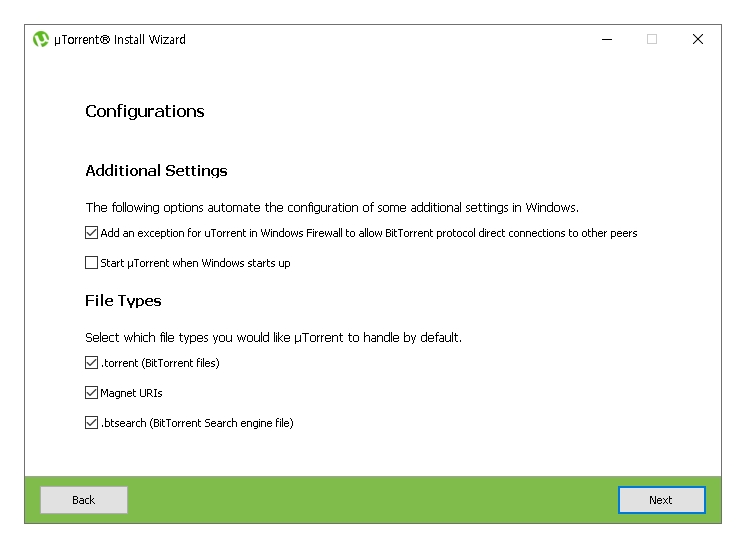Continue the install with the Next button

(661, 500)
